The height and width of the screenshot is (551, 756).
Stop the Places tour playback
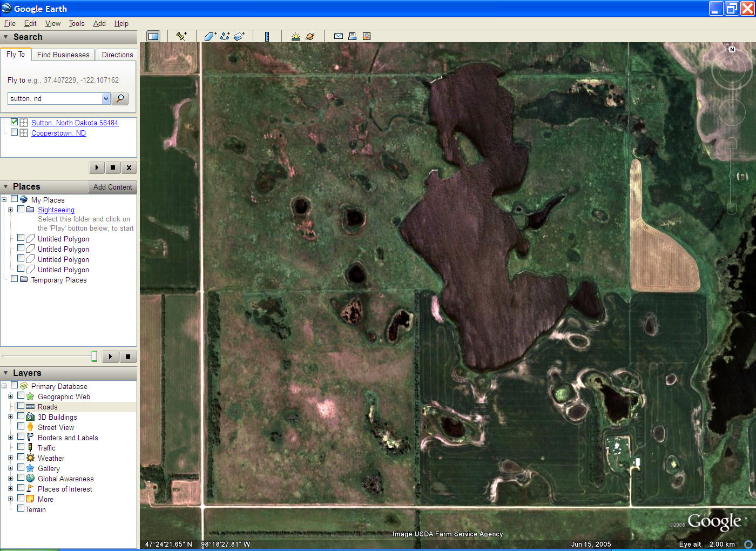(x=128, y=357)
